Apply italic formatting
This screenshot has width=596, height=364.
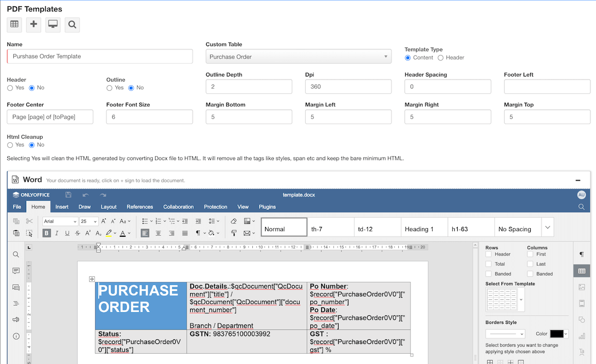pos(57,233)
